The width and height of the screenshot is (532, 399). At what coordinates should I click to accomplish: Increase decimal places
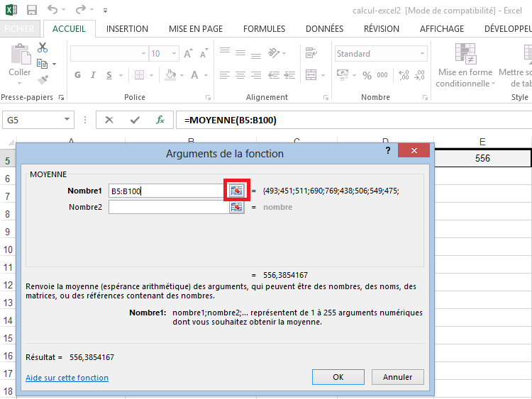pyautogui.click(x=404, y=75)
